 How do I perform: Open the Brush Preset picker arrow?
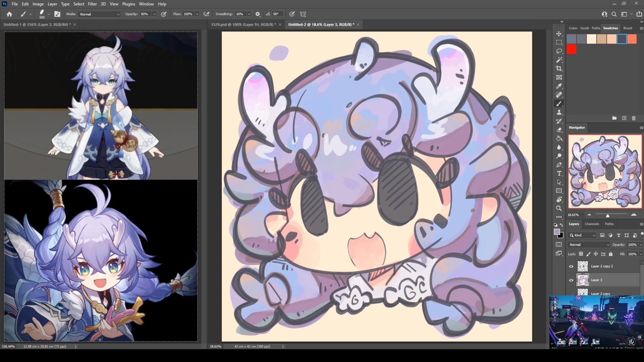49,14
